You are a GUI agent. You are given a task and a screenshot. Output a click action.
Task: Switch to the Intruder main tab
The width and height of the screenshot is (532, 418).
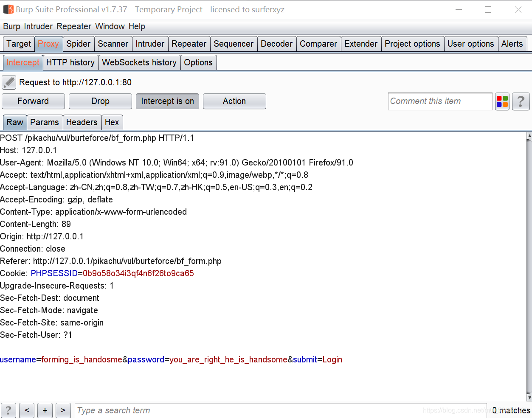point(150,44)
